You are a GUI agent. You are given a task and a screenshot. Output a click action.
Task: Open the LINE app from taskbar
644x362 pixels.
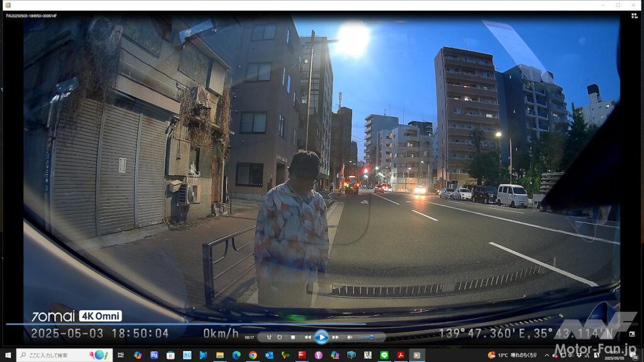click(384, 355)
